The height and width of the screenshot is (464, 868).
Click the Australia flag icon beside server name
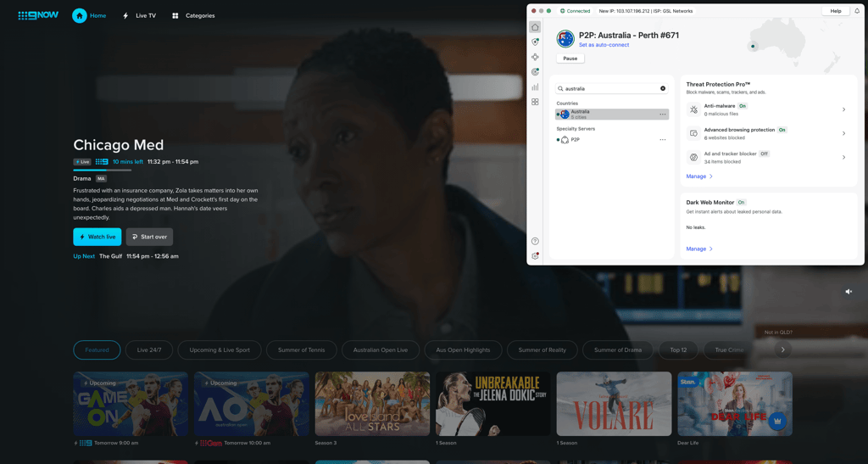point(565,39)
